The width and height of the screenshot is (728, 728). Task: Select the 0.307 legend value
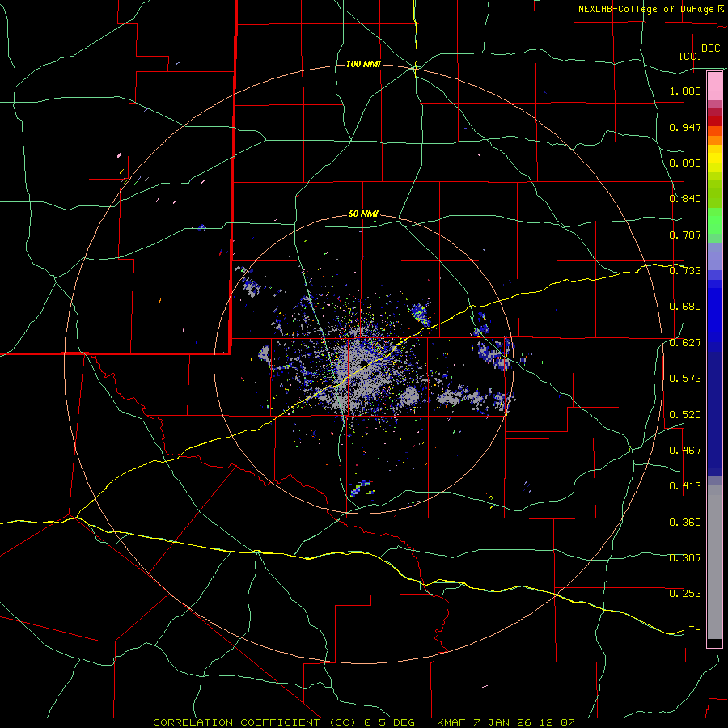(685, 558)
